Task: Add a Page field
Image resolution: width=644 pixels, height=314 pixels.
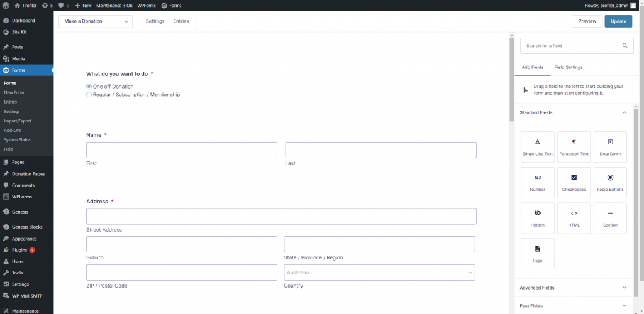Action: pyautogui.click(x=537, y=254)
